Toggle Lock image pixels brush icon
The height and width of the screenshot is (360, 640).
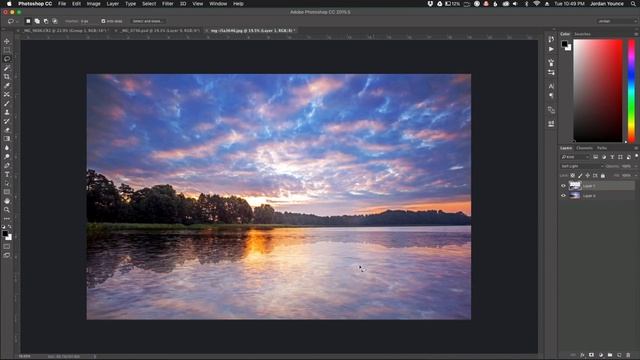click(580, 176)
